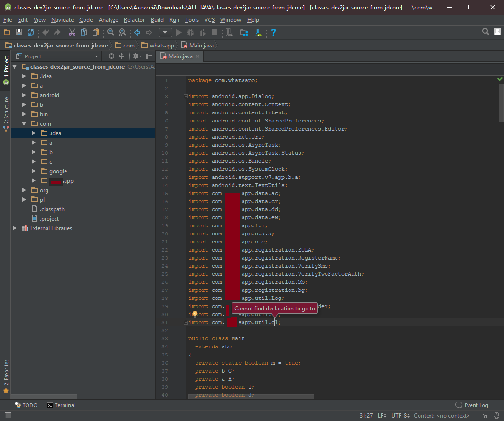The height and width of the screenshot is (421, 504).
Task: Click the Collapse All icon in Project panel
Action: tap(122, 56)
